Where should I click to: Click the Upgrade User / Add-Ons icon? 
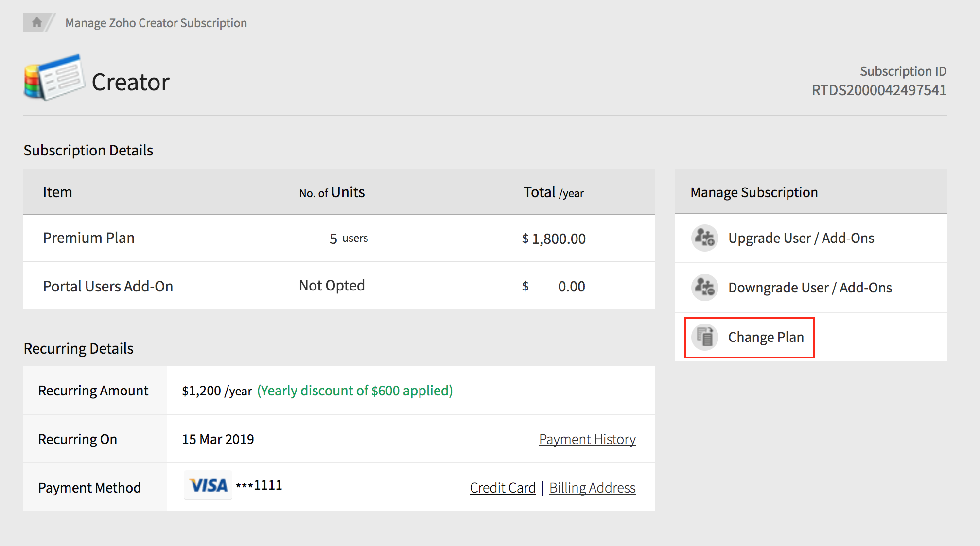704,238
